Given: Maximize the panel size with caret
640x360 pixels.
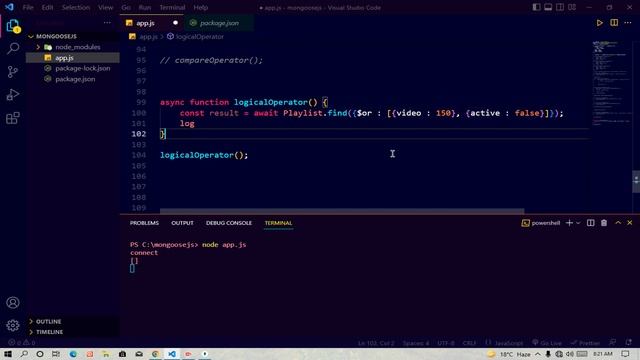Looking at the screenshot, I should click(x=618, y=223).
